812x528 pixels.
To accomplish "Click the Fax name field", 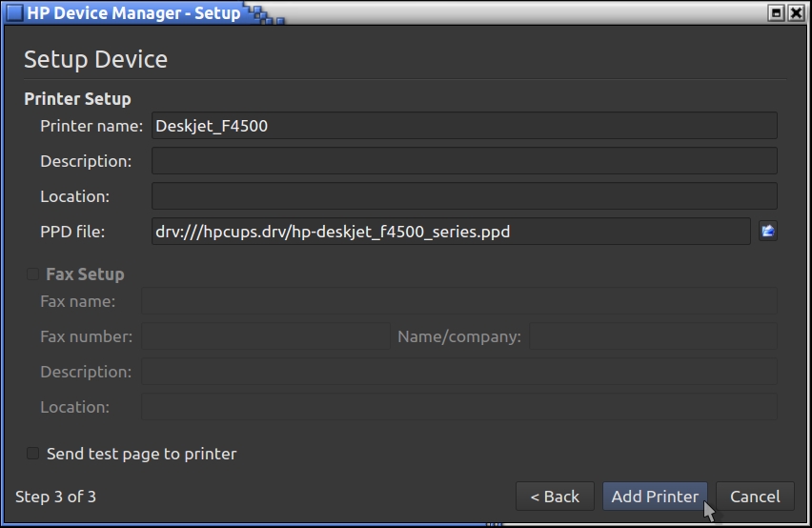I will click(x=458, y=302).
